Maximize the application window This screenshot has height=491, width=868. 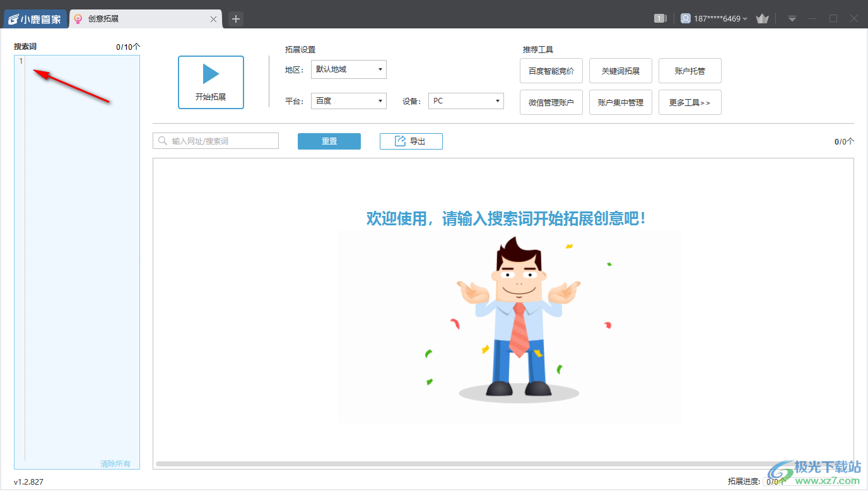click(833, 19)
